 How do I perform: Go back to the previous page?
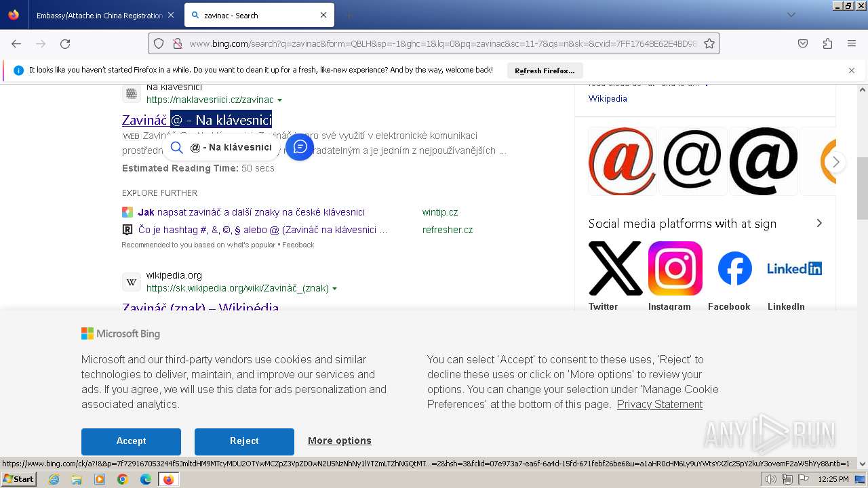[16, 43]
